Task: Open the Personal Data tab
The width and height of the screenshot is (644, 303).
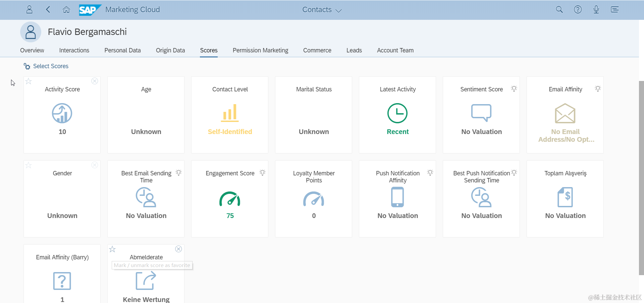Action: 122,50
